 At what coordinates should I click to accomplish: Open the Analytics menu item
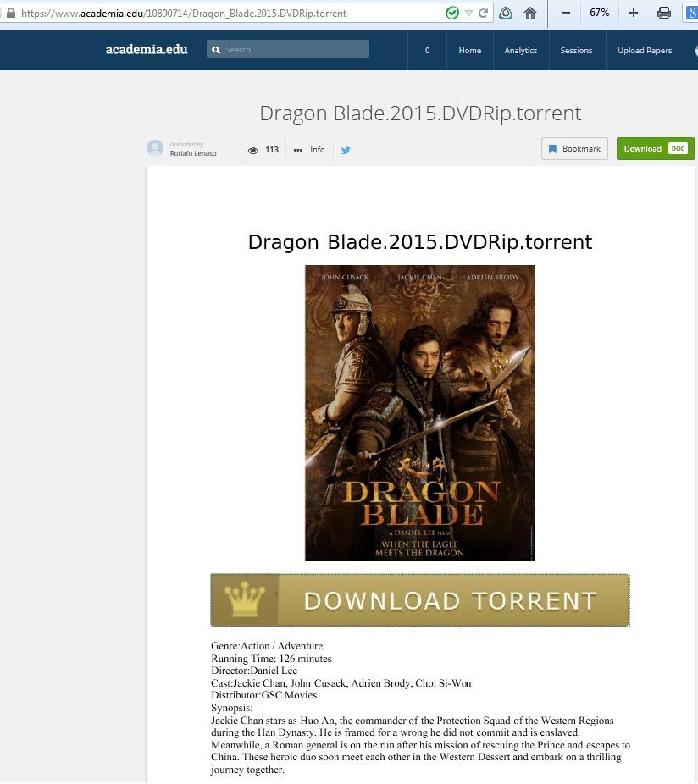pyautogui.click(x=521, y=51)
